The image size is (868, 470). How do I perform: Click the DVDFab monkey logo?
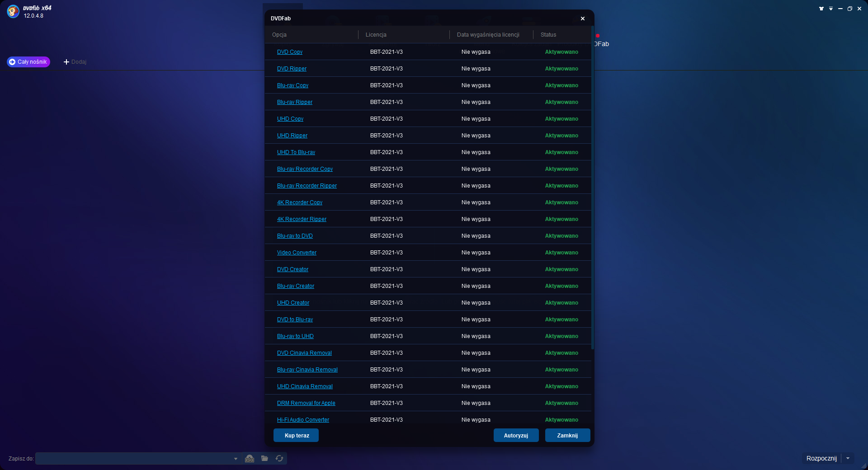point(13,11)
